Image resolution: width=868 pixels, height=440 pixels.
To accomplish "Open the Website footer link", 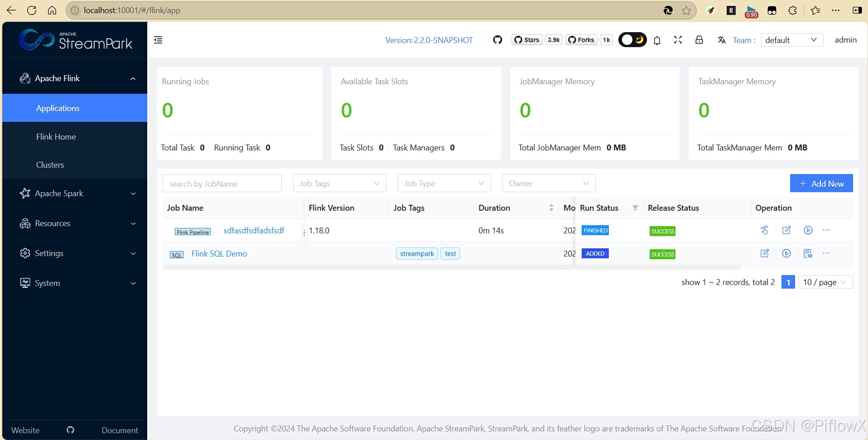I will click(25, 430).
